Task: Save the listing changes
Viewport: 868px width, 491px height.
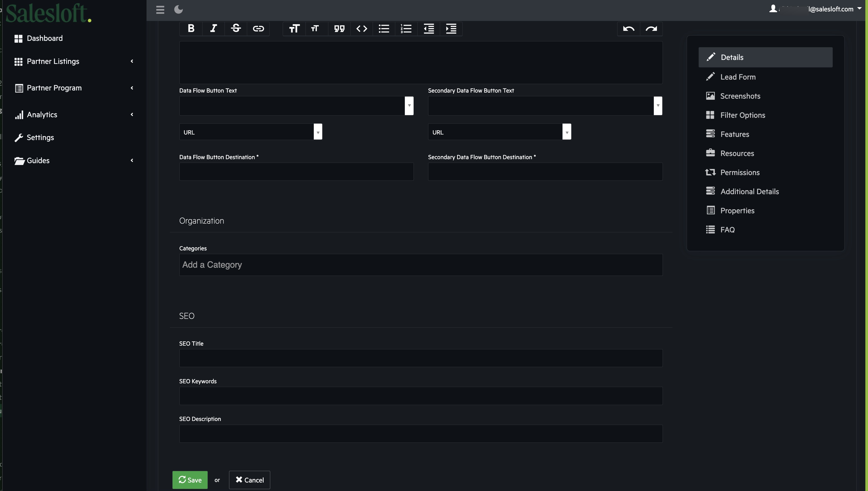Action: tap(190, 480)
